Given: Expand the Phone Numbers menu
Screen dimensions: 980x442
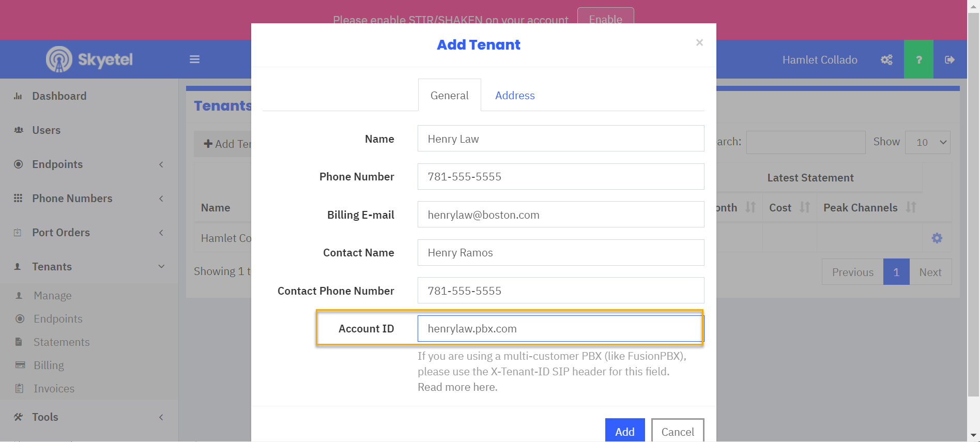Looking at the screenshot, I should point(89,199).
